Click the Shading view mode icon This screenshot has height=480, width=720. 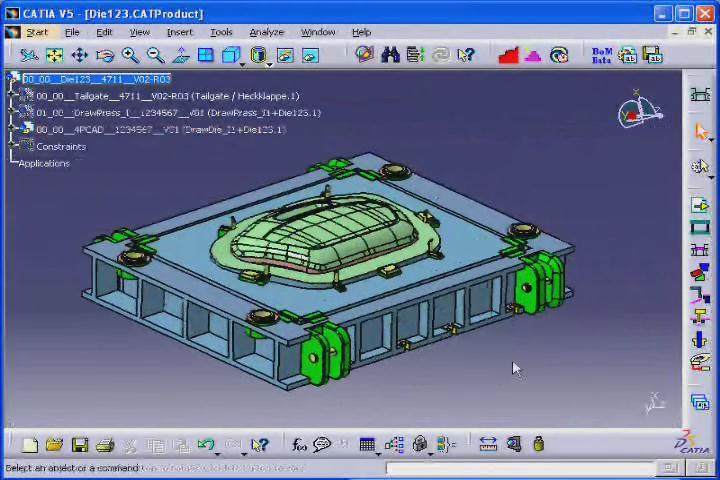click(x=258, y=55)
